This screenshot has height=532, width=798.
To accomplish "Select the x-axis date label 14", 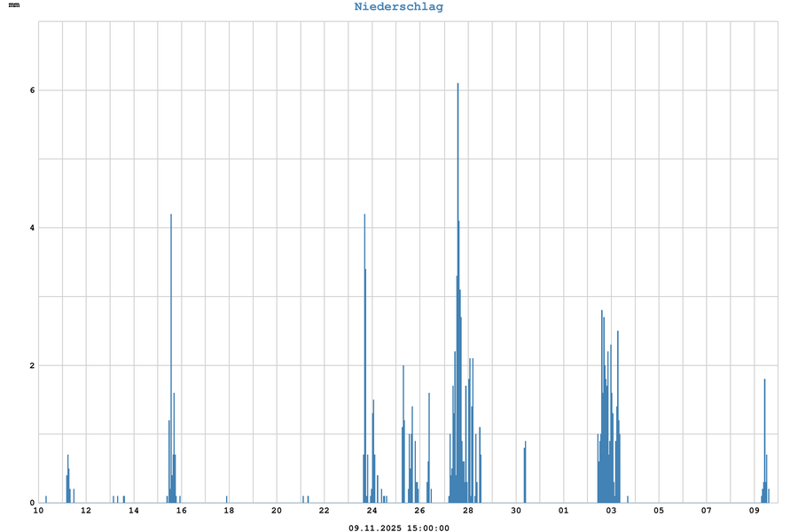I will click(134, 511).
